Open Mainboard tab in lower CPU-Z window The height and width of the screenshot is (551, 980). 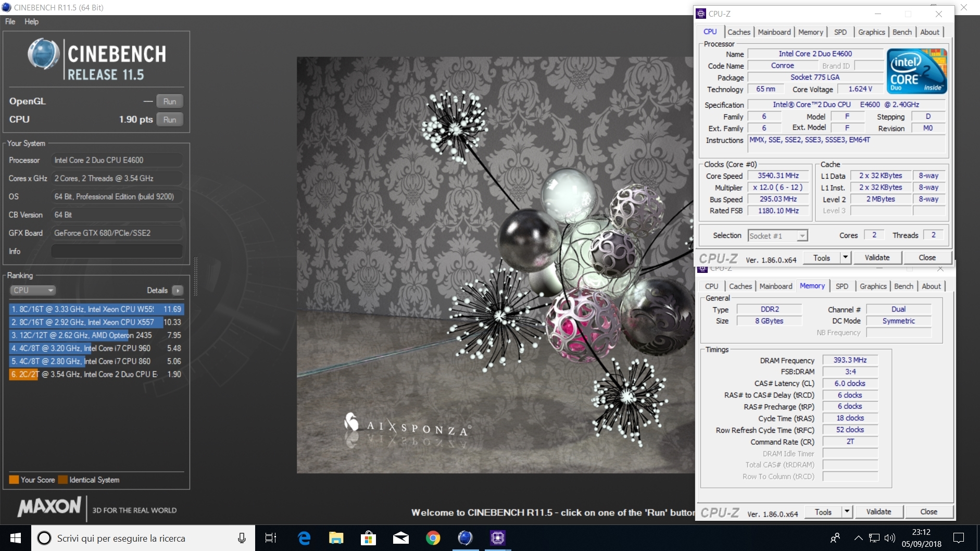(x=776, y=286)
